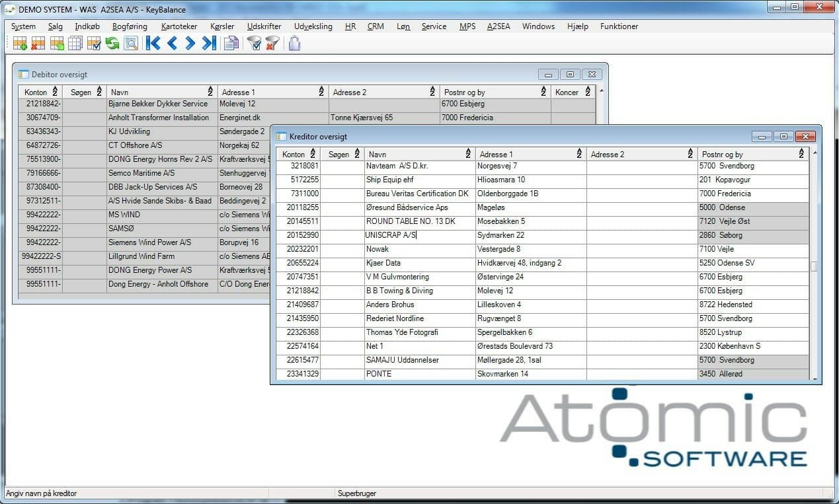This screenshot has height=504, width=839.
Task: Click the grid icon with checkmark
Action: coord(94,42)
